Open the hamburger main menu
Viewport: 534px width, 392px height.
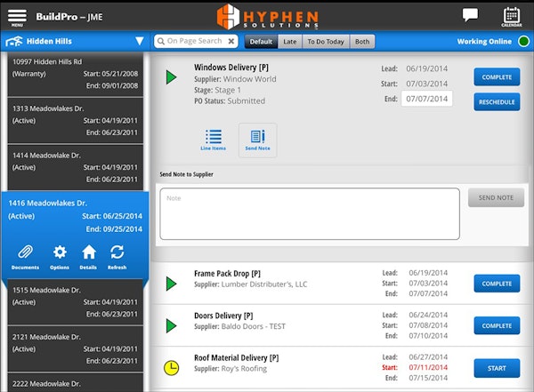[x=17, y=16]
